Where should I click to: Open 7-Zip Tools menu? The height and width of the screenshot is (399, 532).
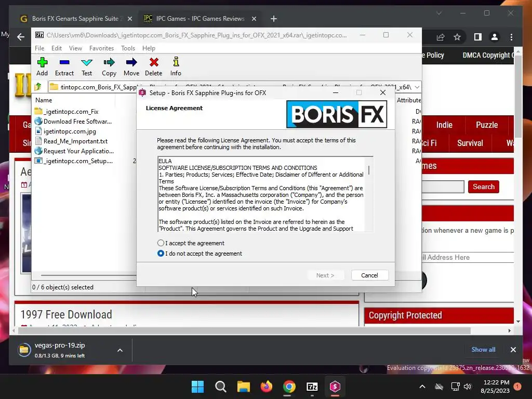(128, 48)
